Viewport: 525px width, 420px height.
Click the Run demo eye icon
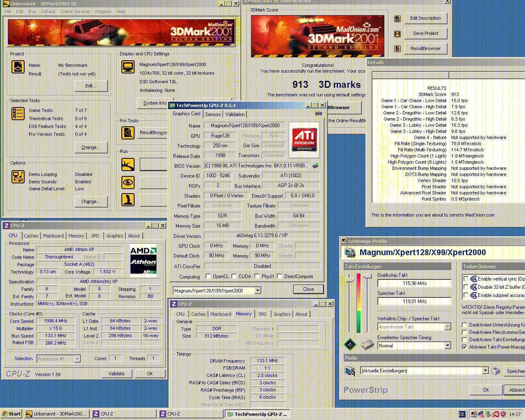point(128,182)
